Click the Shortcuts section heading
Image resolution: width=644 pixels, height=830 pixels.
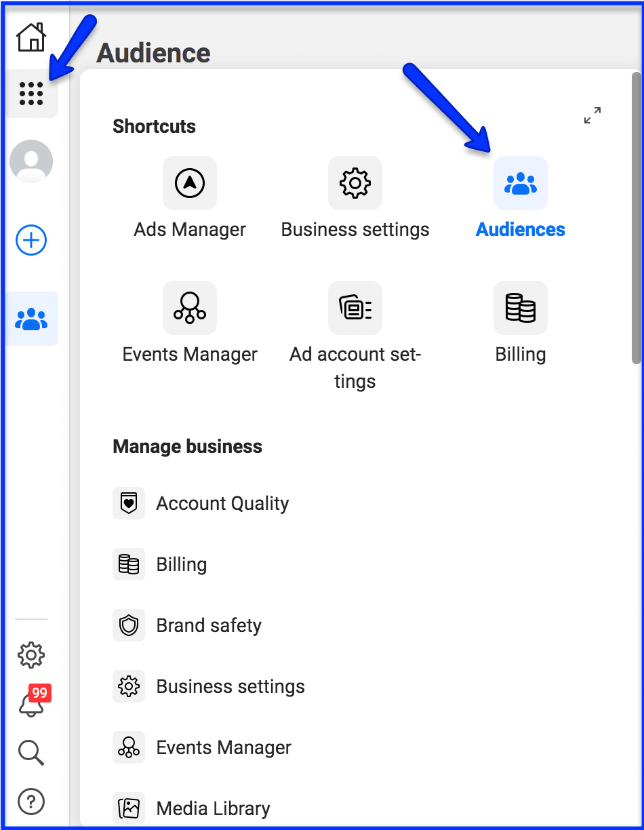point(154,127)
